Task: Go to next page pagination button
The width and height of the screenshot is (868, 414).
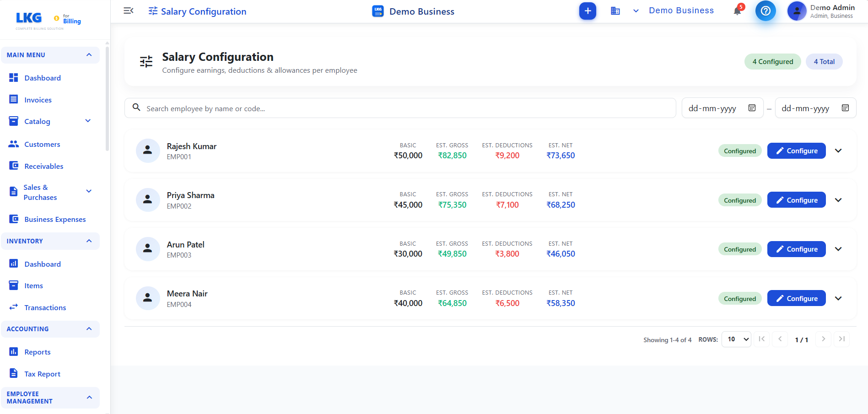Action: coord(823,339)
